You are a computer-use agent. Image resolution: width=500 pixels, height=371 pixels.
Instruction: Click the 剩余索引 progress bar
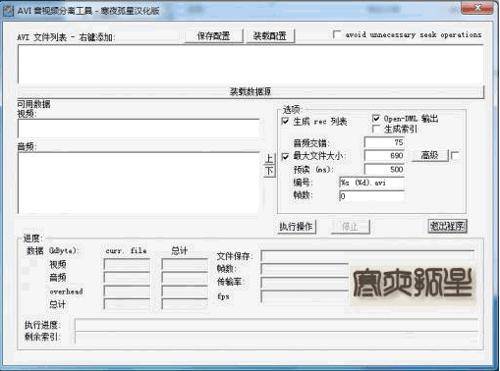(277, 337)
